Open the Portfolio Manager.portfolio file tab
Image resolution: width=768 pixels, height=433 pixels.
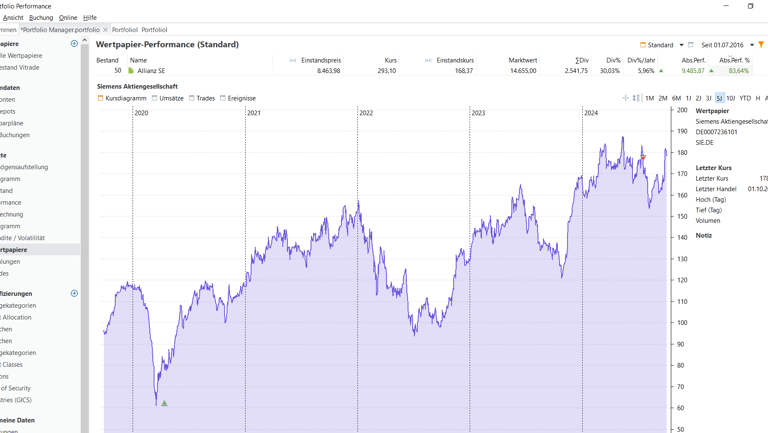point(60,30)
